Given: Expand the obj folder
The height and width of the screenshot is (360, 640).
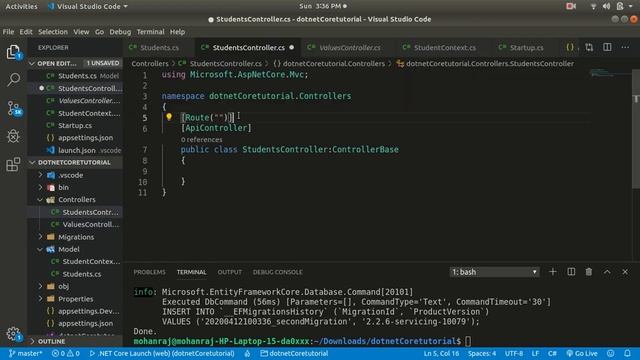Looking at the screenshot, I should click(40, 286).
